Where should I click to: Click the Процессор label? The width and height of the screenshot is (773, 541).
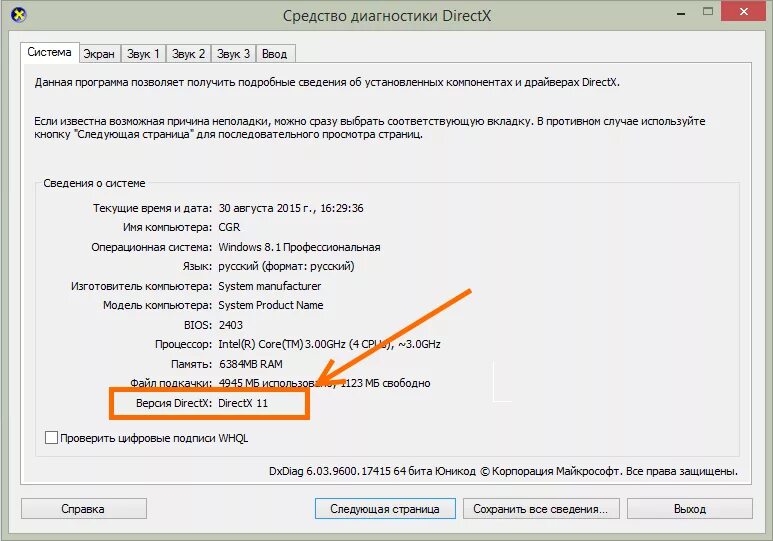point(183,344)
